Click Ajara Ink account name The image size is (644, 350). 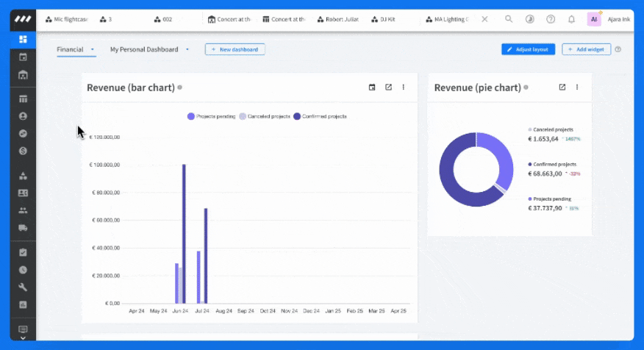618,19
